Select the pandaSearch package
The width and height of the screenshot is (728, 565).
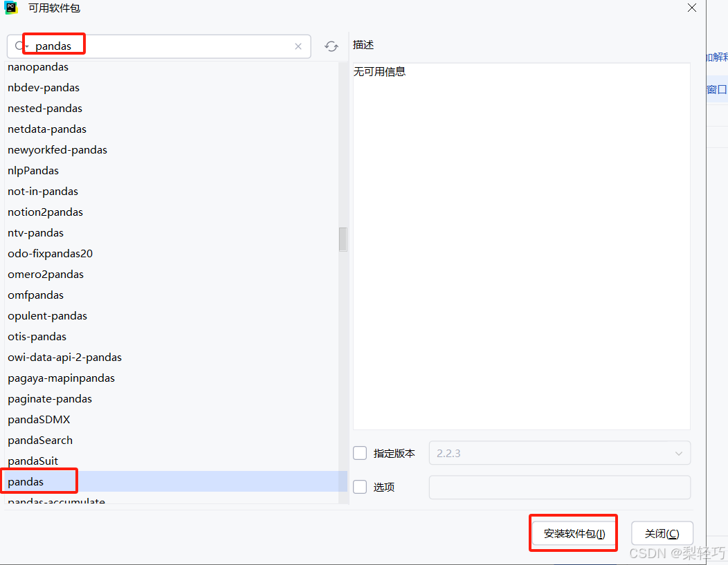pos(172,441)
